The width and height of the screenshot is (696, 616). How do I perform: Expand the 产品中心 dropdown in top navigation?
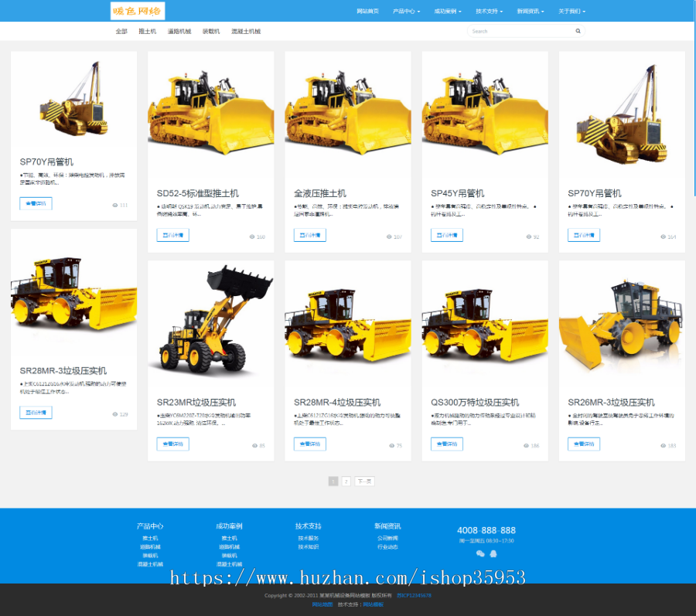406,11
